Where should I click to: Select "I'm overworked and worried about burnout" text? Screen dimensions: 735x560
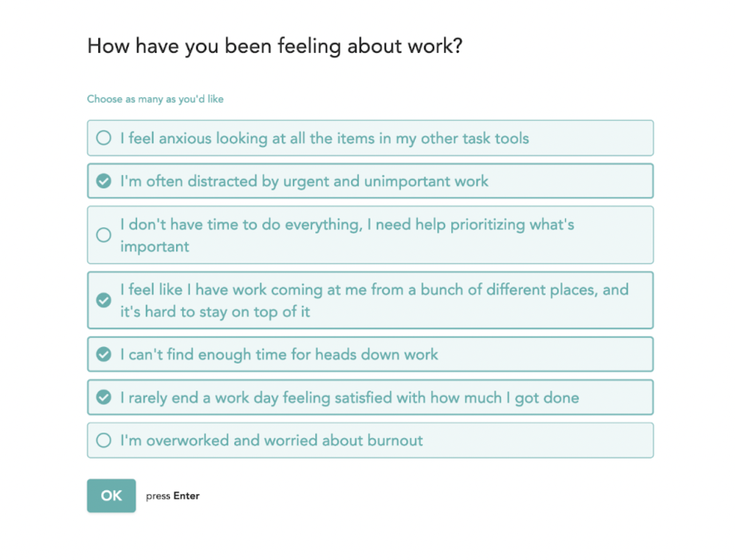click(271, 441)
